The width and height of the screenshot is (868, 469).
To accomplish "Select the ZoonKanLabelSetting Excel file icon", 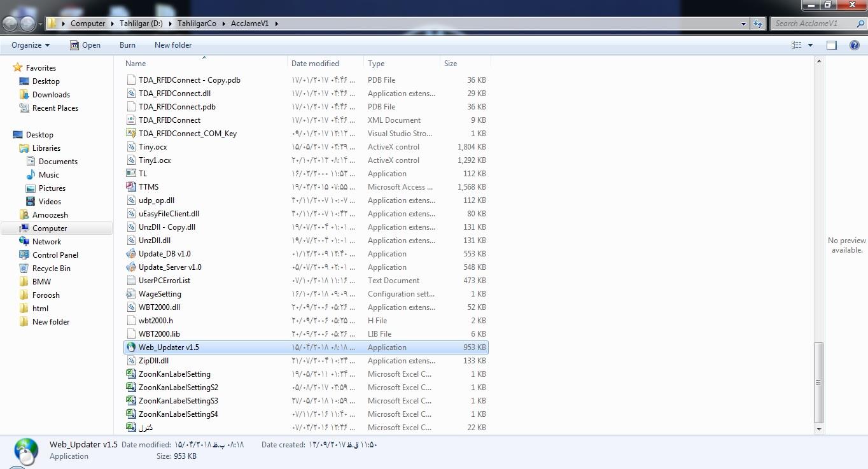I will coord(131,374).
